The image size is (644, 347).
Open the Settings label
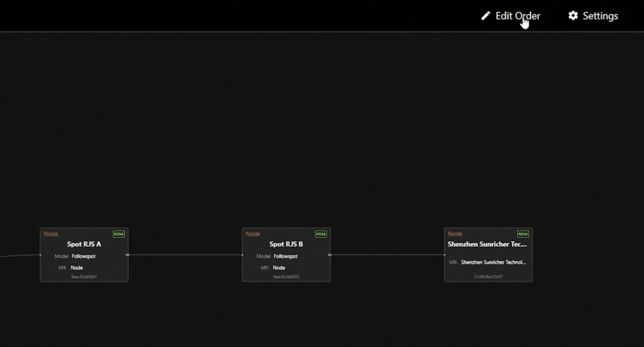pos(600,16)
